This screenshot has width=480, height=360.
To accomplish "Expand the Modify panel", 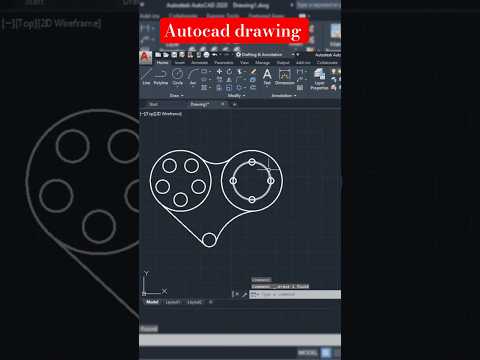I will pyautogui.click(x=236, y=96).
